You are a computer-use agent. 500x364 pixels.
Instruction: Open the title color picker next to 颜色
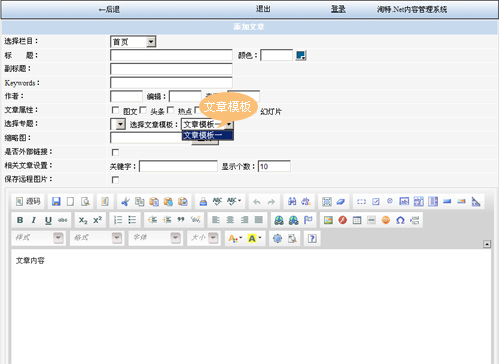tap(301, 55)
